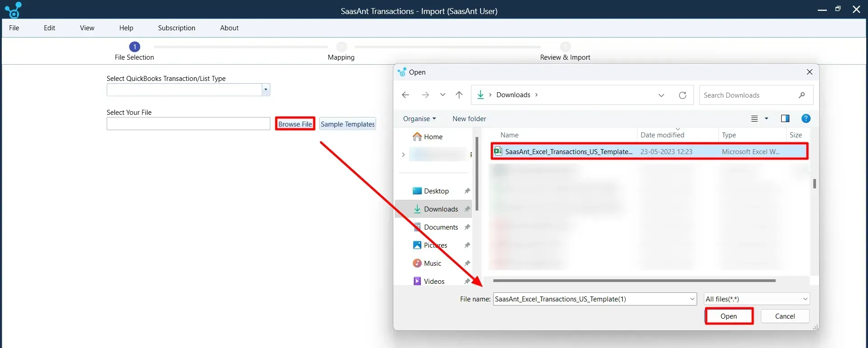The width and height of the screenshot is (868, 348).
Task: Select Pictures in navigation pane
Action: (x=435, y=245)
